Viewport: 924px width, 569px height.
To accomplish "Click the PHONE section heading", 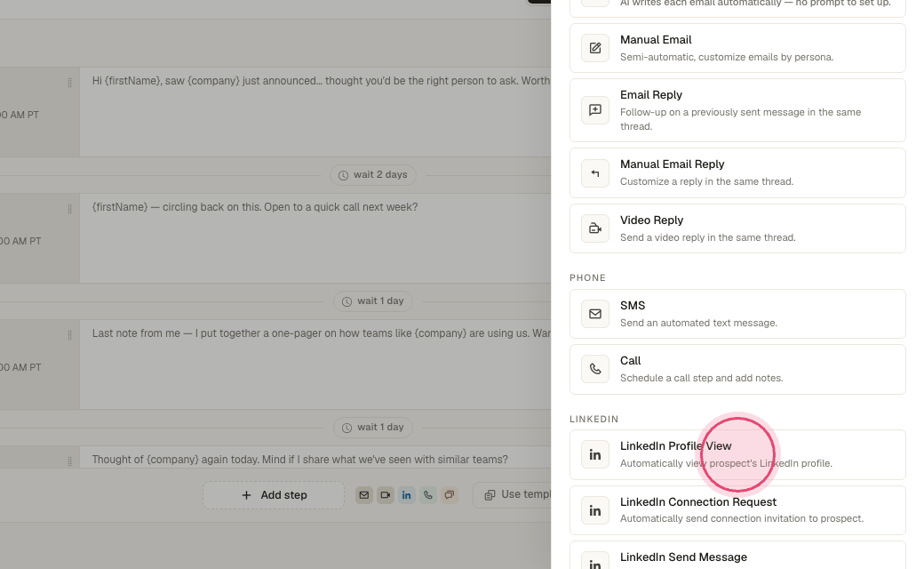I will click(x=587, y=277).
